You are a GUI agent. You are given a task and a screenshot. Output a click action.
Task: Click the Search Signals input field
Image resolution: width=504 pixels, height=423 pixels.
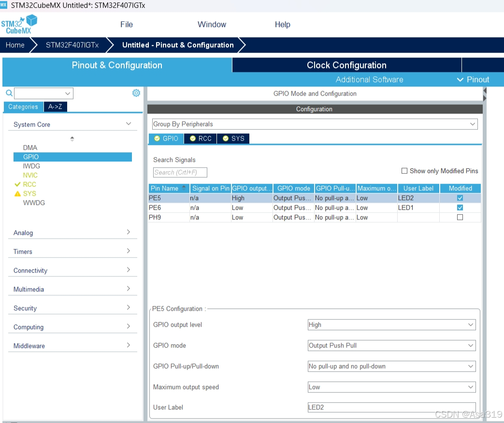click(x=180, y=172)
